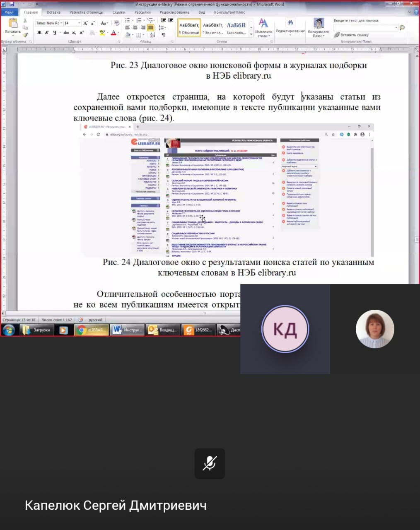Viewport: 420px width, 530px height.
Task: Cut selection with the scissors icon
Action: coord(25,20)
